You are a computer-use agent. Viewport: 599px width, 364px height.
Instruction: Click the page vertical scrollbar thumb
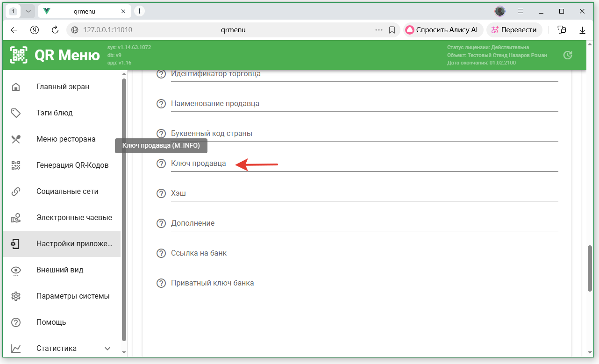(590, 269)
